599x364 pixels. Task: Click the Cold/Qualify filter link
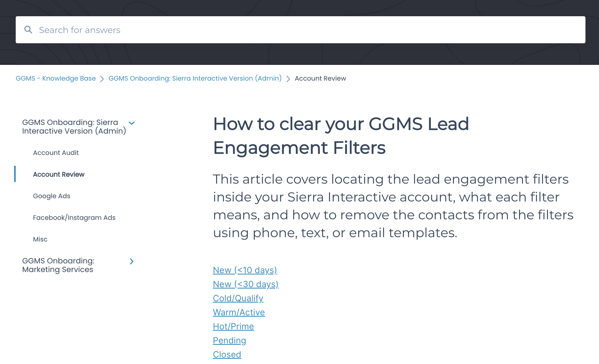coord(238,298)
